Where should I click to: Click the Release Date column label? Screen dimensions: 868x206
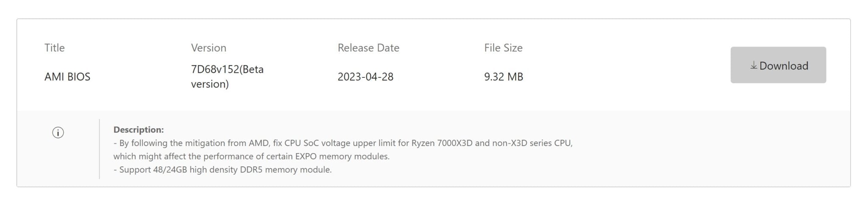[x=368, y=48]
